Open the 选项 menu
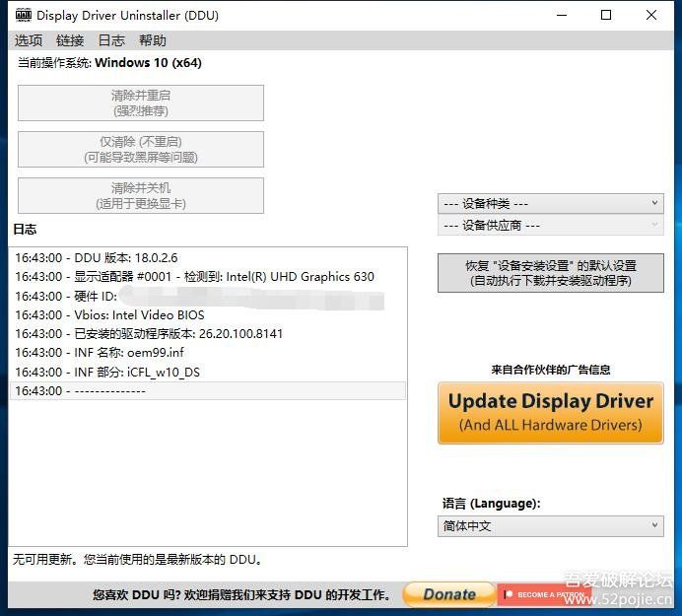 click(x=29, y=40)
